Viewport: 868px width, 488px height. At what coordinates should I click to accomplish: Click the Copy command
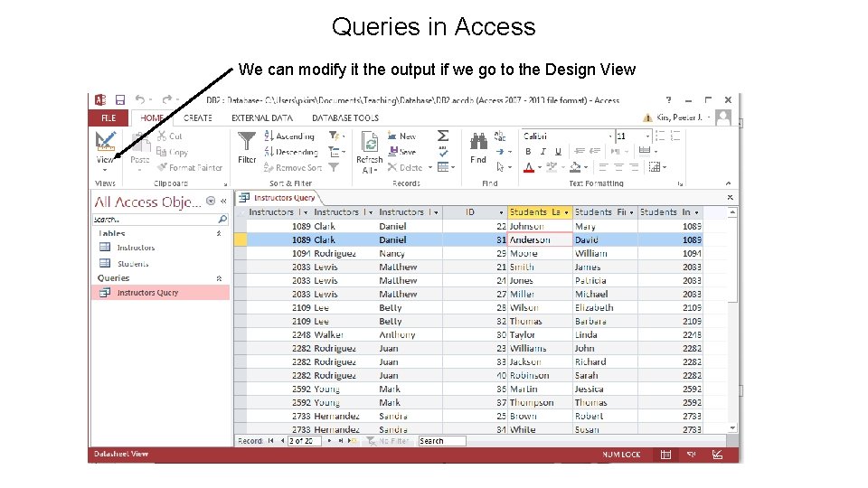pyautogui.click(x=172, y=152)
